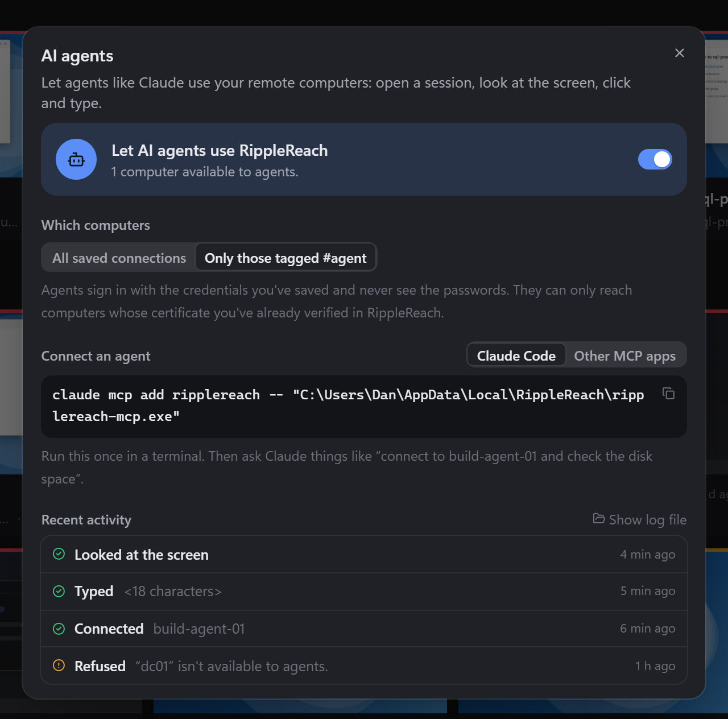Click 1 computer available to agents text
Screen dimensions: 728x719
(x=205, y=172)
